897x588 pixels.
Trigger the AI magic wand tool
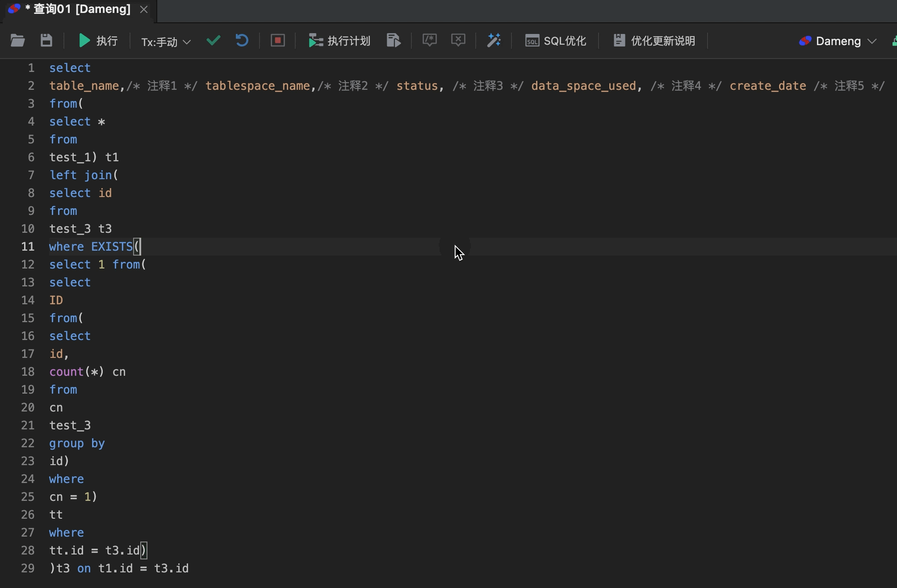(494, 41)
